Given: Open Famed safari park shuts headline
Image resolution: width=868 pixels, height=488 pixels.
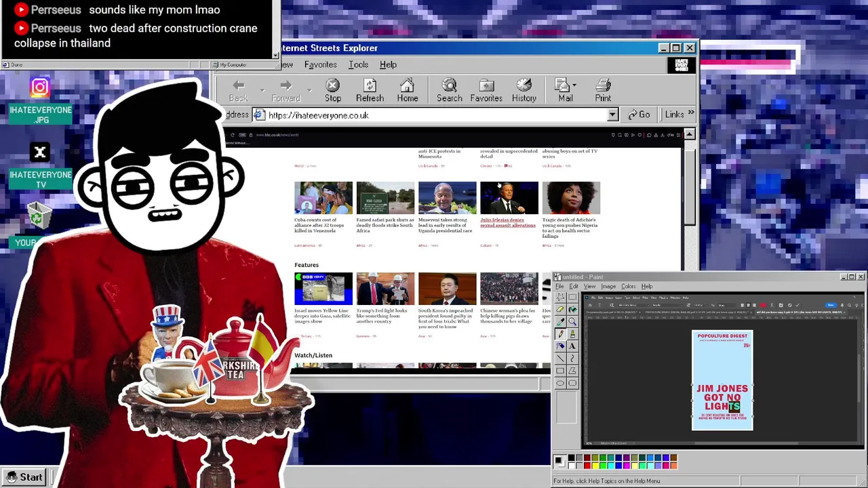Looking at the screenshot, I should (384, 225).
